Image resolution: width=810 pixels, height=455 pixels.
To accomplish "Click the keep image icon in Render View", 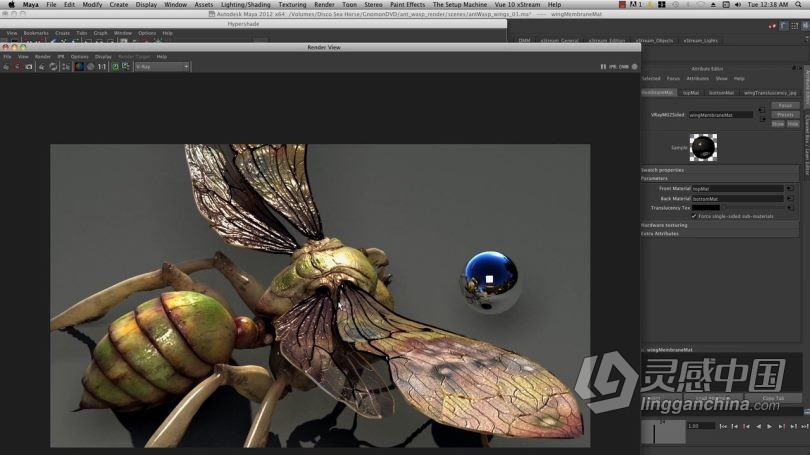I will pos(115,67).
